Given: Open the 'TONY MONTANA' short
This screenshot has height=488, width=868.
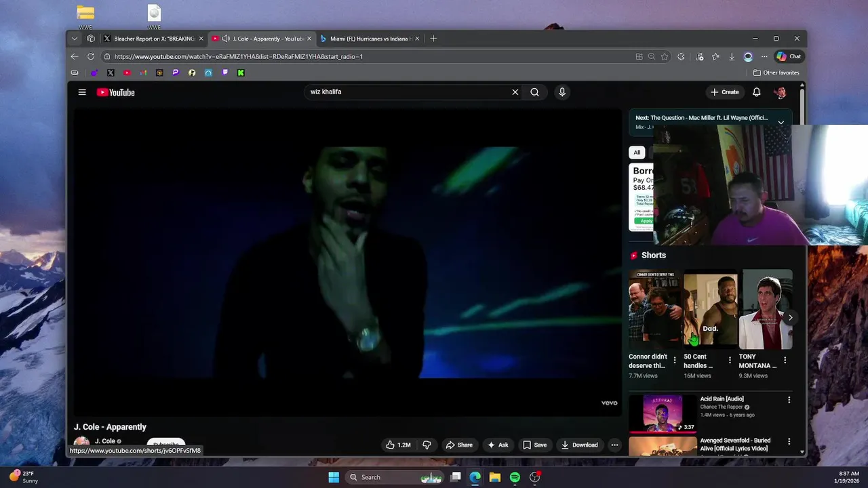Looking at the screenshot, I should (x=765, y=309).
